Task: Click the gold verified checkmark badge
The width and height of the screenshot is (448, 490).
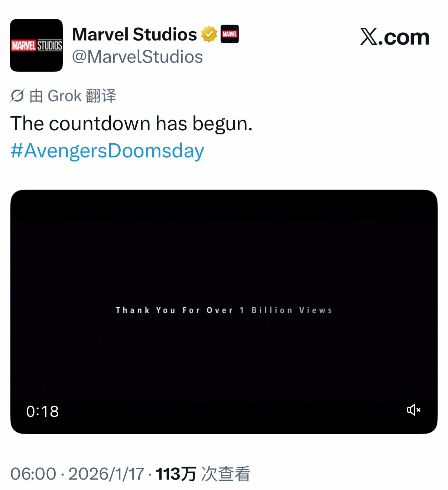Action: [x=209, y=34]
